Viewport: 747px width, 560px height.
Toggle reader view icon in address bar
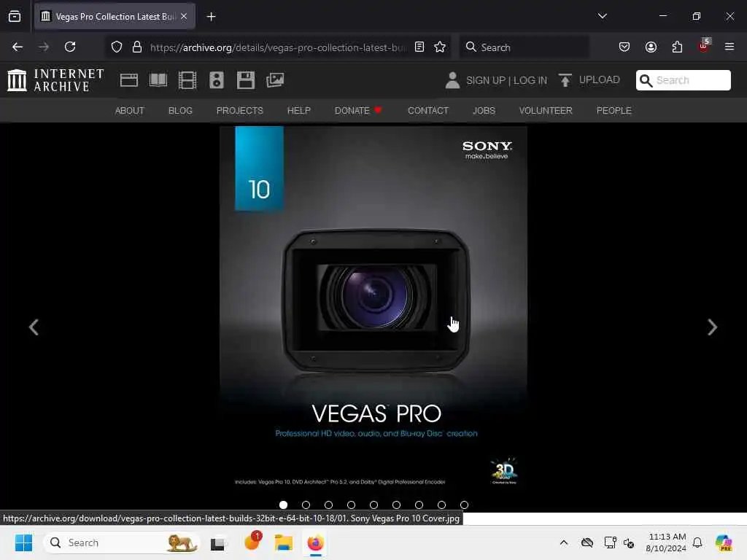[419, 47]
